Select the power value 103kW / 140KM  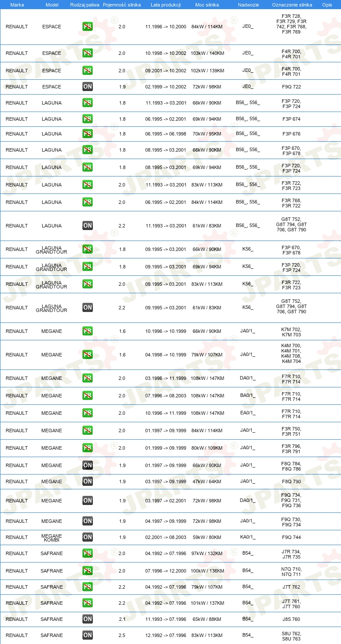click(x=208, y=53)
